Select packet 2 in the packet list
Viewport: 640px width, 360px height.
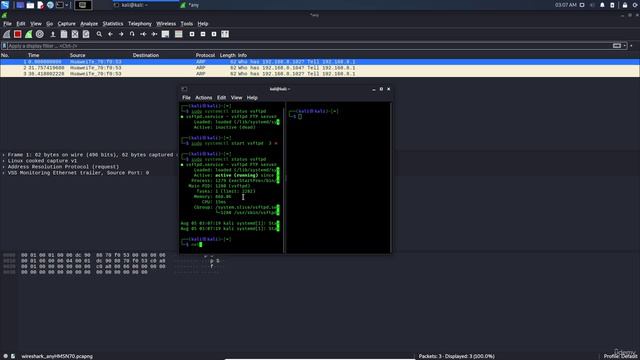coord(320,68)
